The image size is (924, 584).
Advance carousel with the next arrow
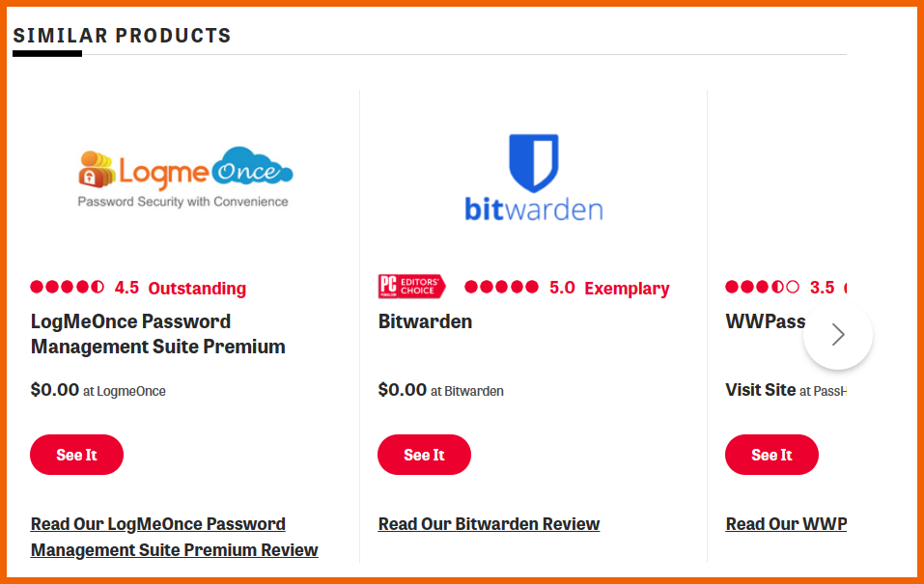(837, 335)
